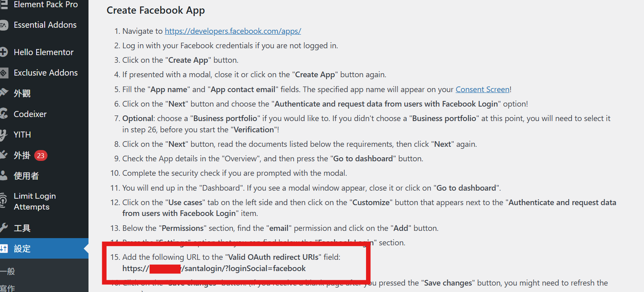The width and height of the screenshot is (644, 292).
Task: Click the YITH sidebar icon
Action: click(x=4, y=135)
